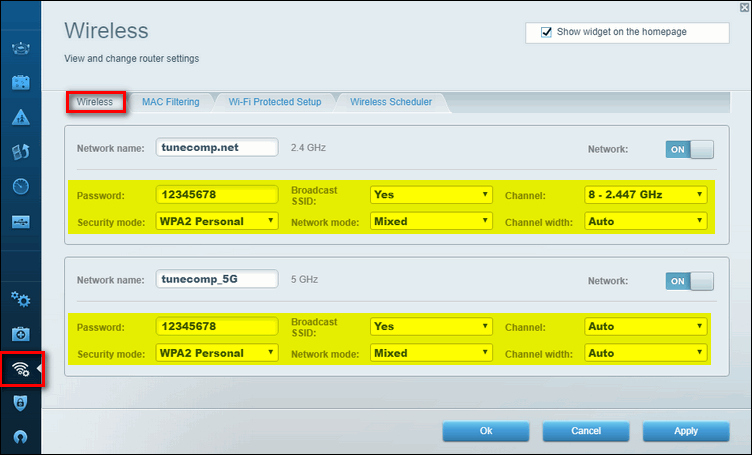Click the Apply button
This screenshot has width=752, height=455.
pos(685,431)
